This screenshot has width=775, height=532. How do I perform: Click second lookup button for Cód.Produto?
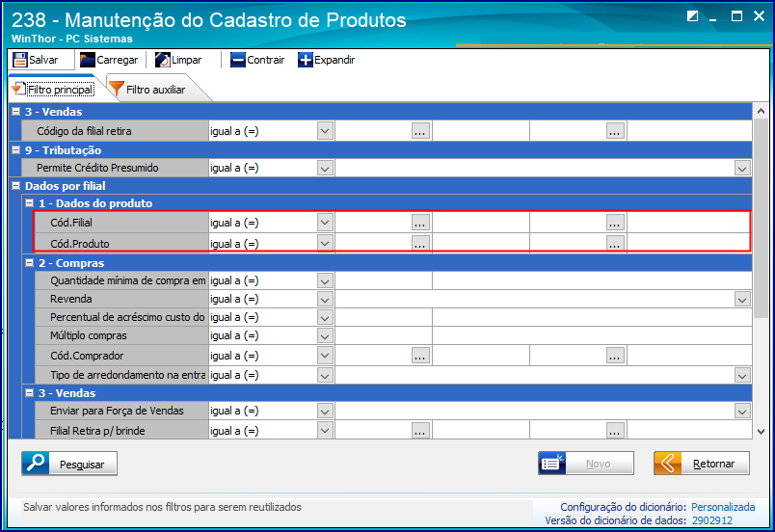(615, 243)
